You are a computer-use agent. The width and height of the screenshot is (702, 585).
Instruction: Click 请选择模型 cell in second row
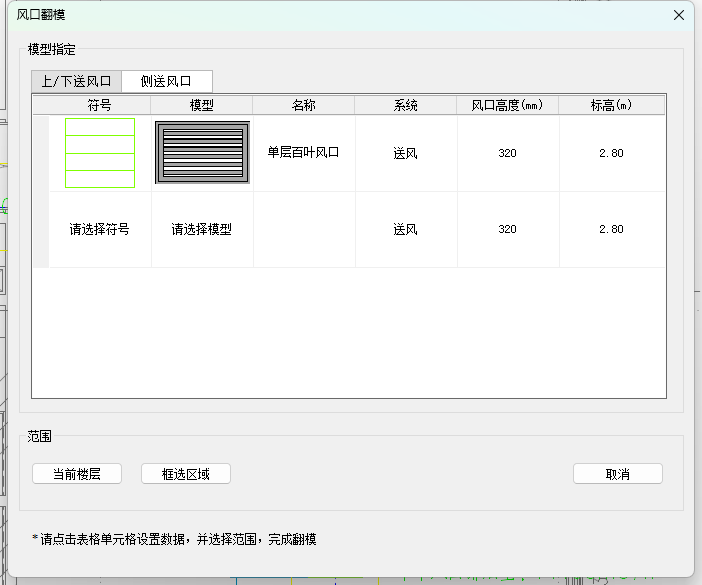click(x=202, y=229)
